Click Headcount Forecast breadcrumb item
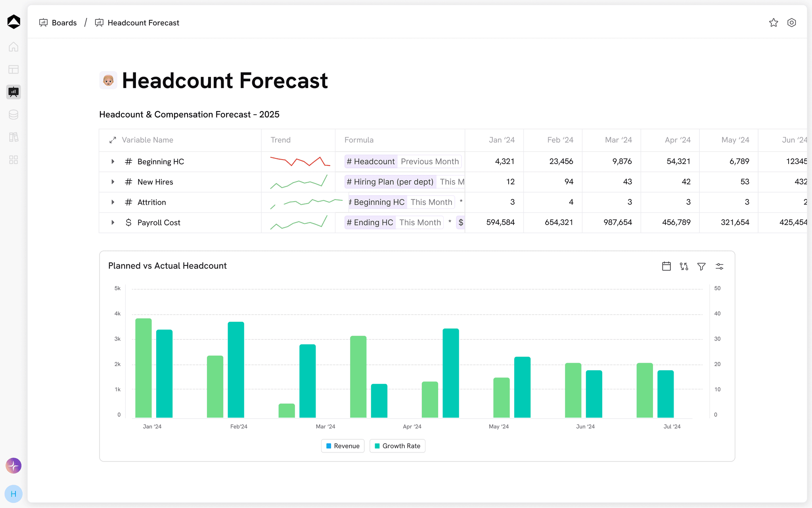 137,23
